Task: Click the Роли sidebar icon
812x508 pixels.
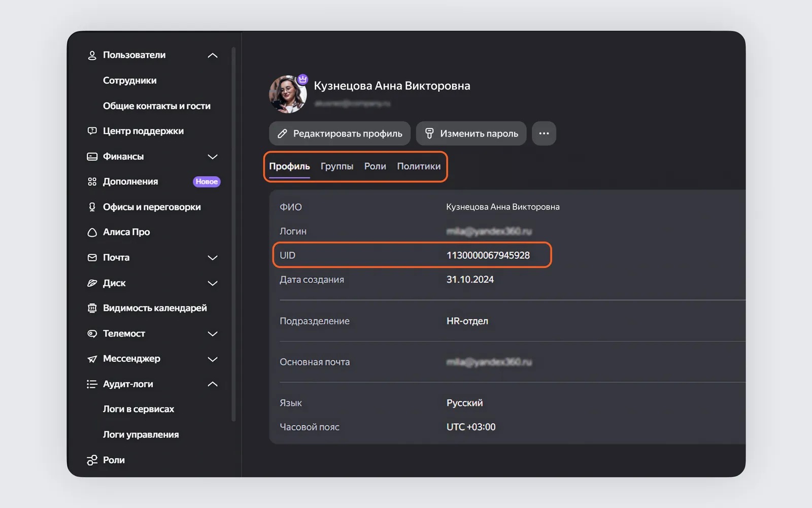Action: (x=92, y=460)
